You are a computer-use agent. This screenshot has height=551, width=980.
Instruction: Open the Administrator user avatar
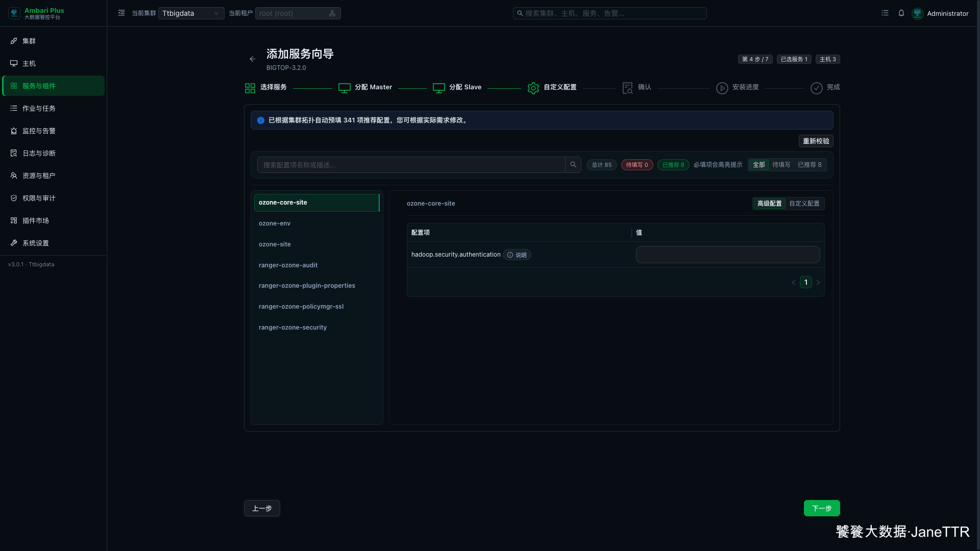918,13
